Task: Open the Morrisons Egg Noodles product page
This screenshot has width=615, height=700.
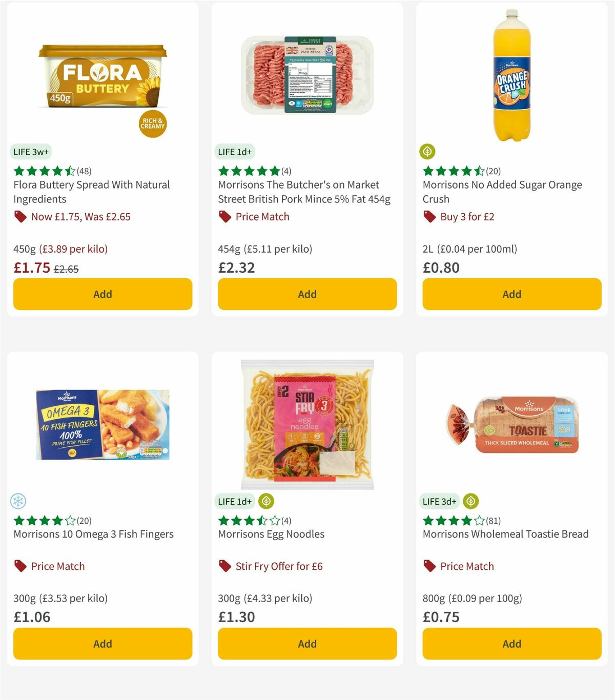Action: pos(271,534)
